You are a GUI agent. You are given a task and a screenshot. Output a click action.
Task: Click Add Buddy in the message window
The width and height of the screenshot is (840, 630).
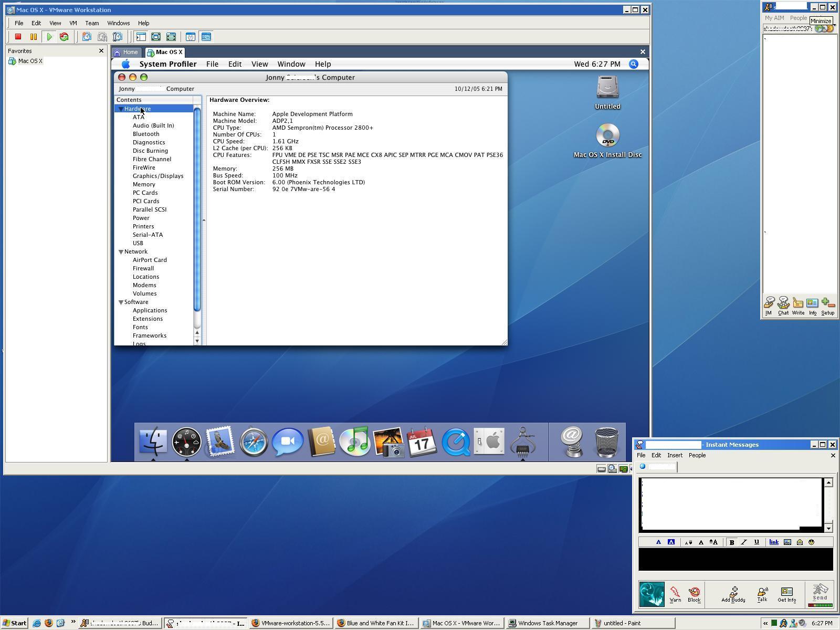click(x=733, y=594)
